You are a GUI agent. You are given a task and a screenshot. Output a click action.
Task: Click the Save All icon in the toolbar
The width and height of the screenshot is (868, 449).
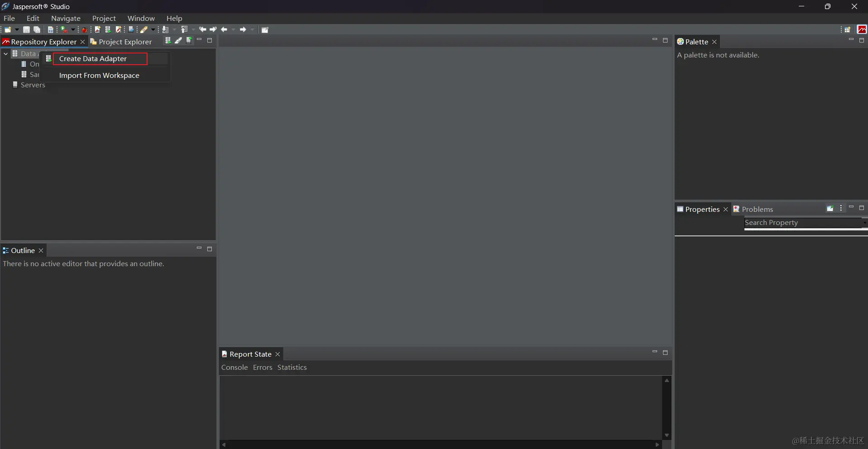[37, 29]
